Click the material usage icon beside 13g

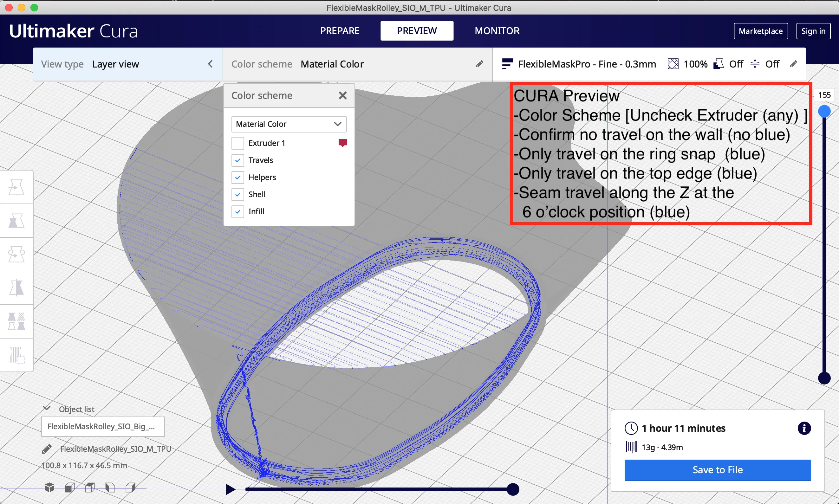click(631, 447)
